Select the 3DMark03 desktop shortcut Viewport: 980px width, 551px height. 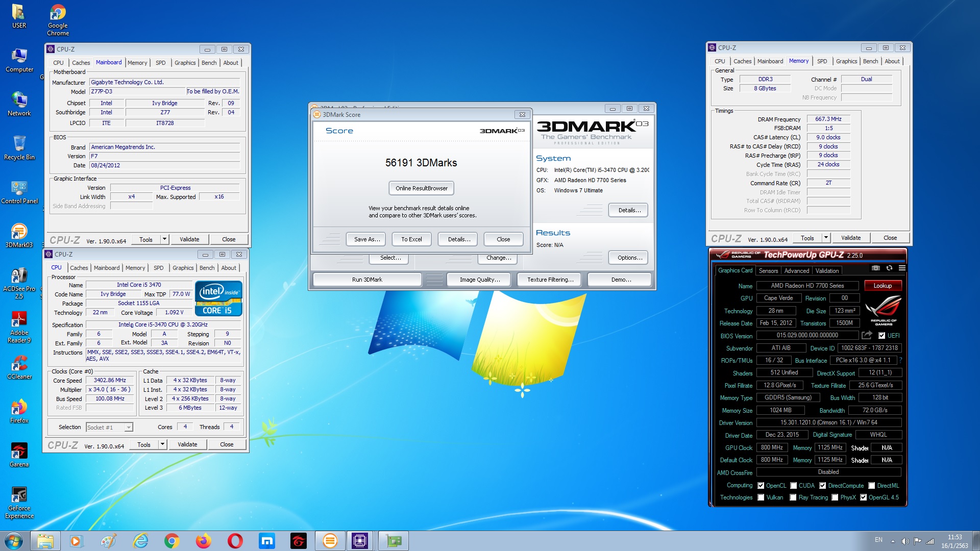(x=19, y=236)
